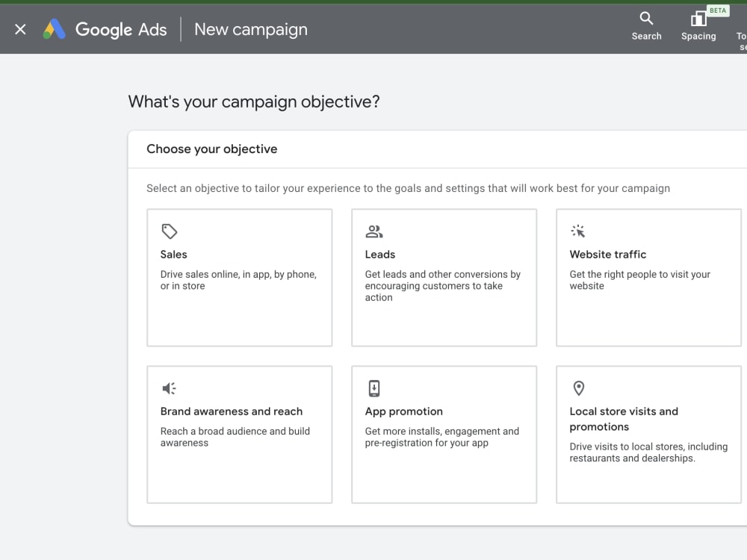This screenshot has height=560, width=747.
Task: Click the Brand awareness megaphone icon
Action: pos(169,388)
